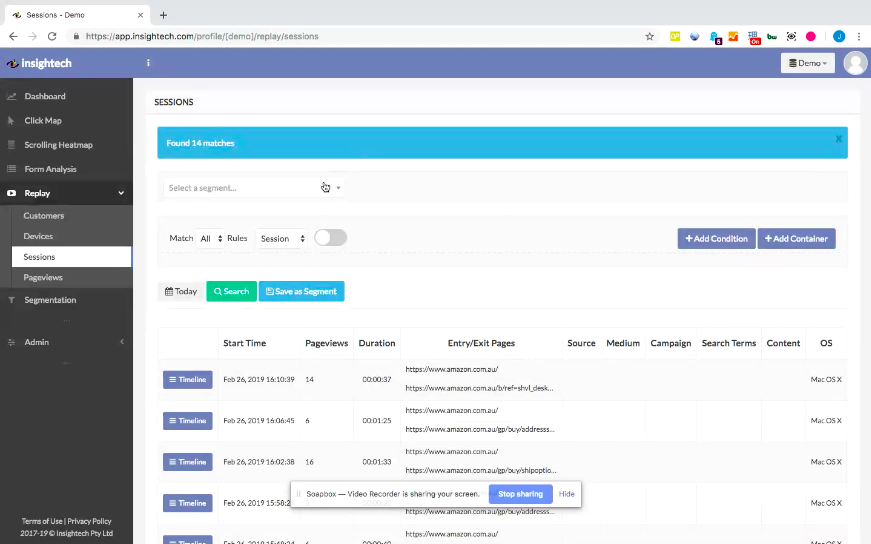Open the Match All dropdown
The image size is (871, 544).
[x=211, y=238]
